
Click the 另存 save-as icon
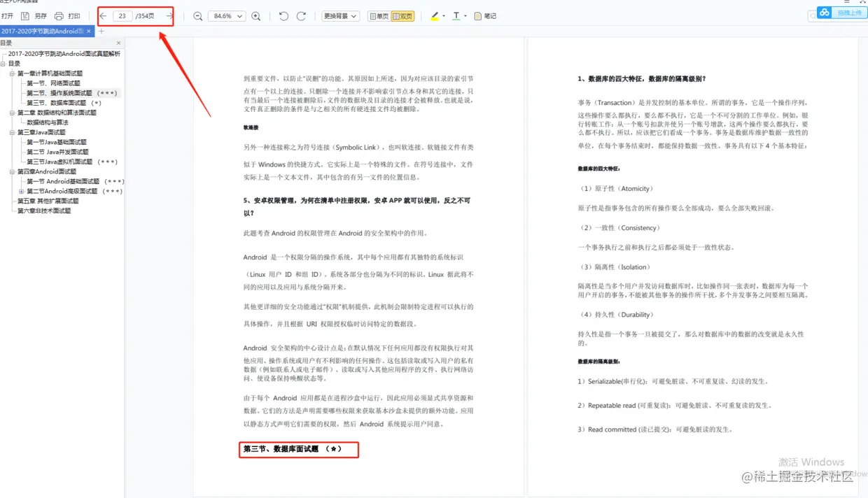point(25,16)
